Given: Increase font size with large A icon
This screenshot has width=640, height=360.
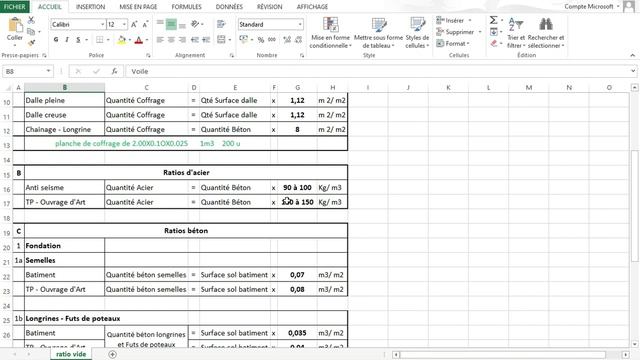Looking at the screenshot, I should [x=134, y=24].
